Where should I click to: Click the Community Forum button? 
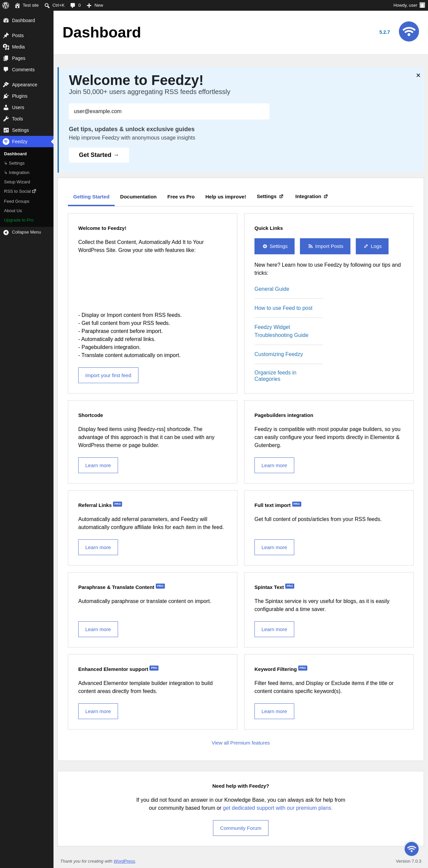[x=241, y=828]
